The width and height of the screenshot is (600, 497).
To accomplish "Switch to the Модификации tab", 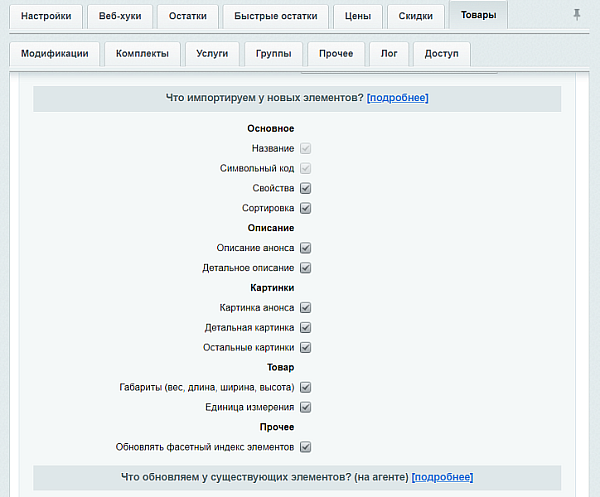I will point(54,54).
